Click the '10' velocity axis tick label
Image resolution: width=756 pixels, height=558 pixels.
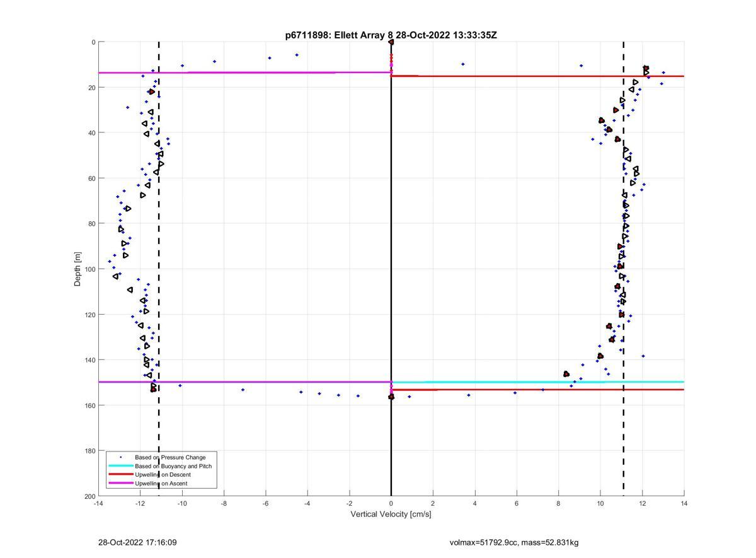click(600, 503)
